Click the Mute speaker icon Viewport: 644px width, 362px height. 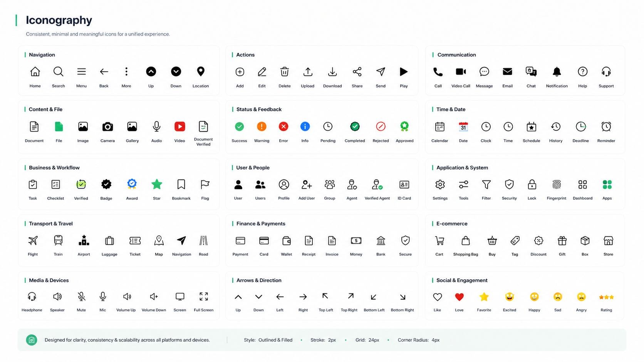81,296
